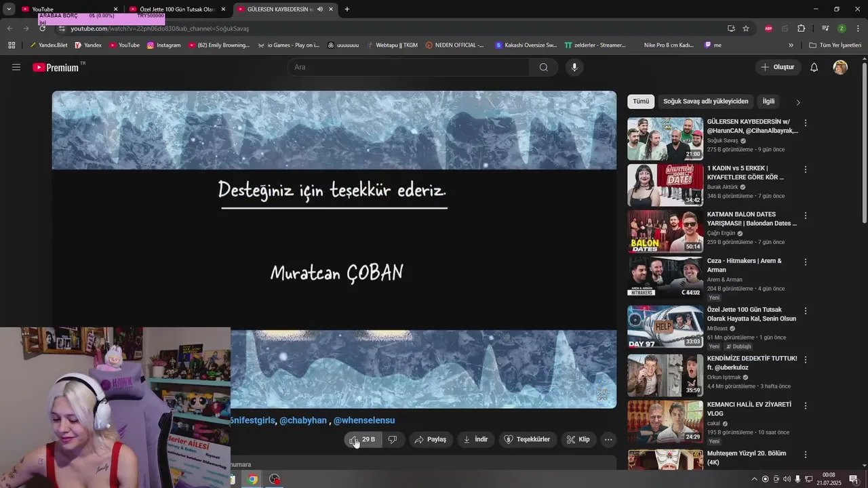868x488 pixels.
Task: Open the Chrome extensions puzzle menu
Action: [802, 28]
